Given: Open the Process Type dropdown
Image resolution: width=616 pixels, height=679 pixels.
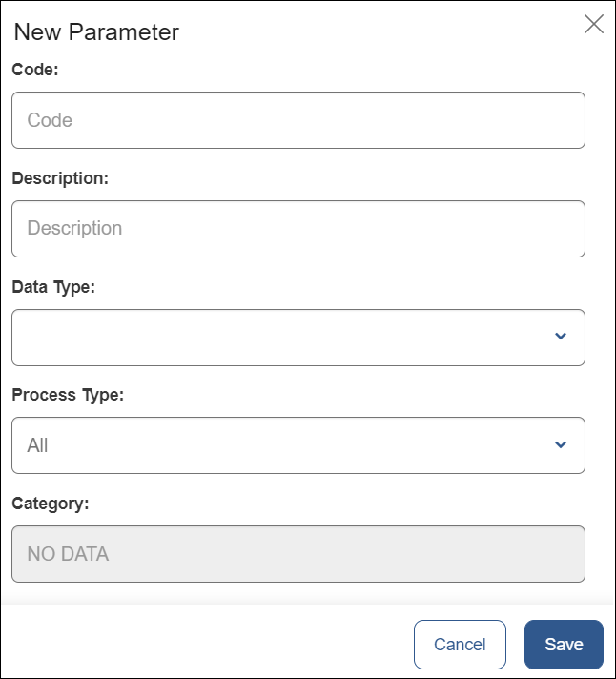Looking at the screenshot, I should [x=286, y=445].
